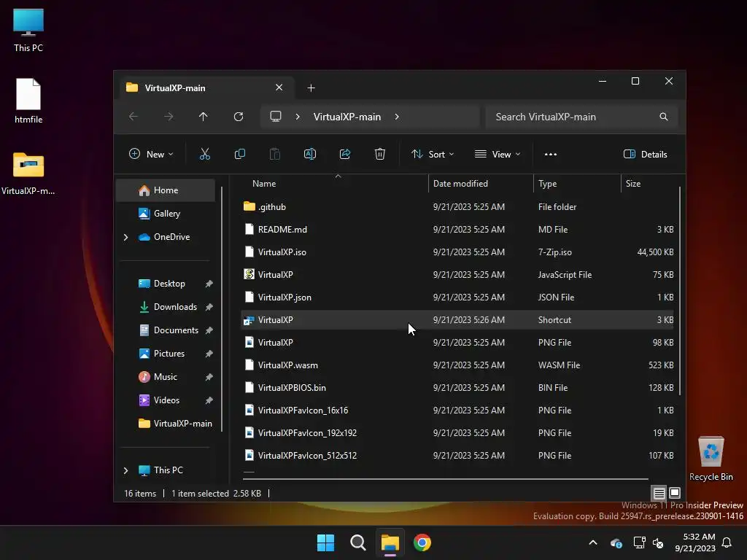Select This PC desktop icon
This screenshot has width=747, height=560.
(x=28, y=30)
